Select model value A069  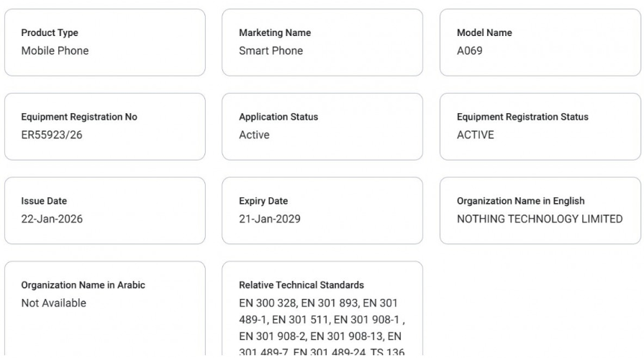470,51
